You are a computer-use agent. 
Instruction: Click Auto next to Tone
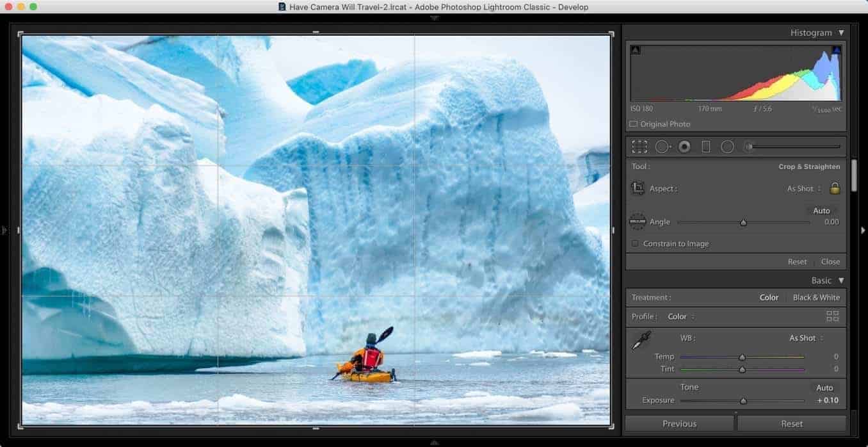click(x=824, y=388)
